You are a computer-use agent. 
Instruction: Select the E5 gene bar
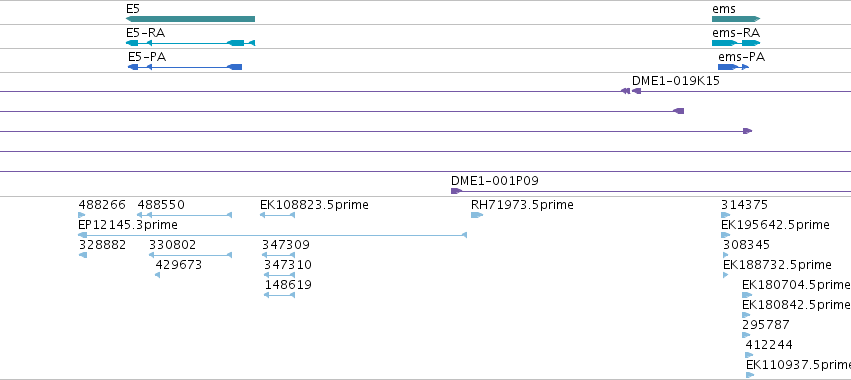[190, 19]
